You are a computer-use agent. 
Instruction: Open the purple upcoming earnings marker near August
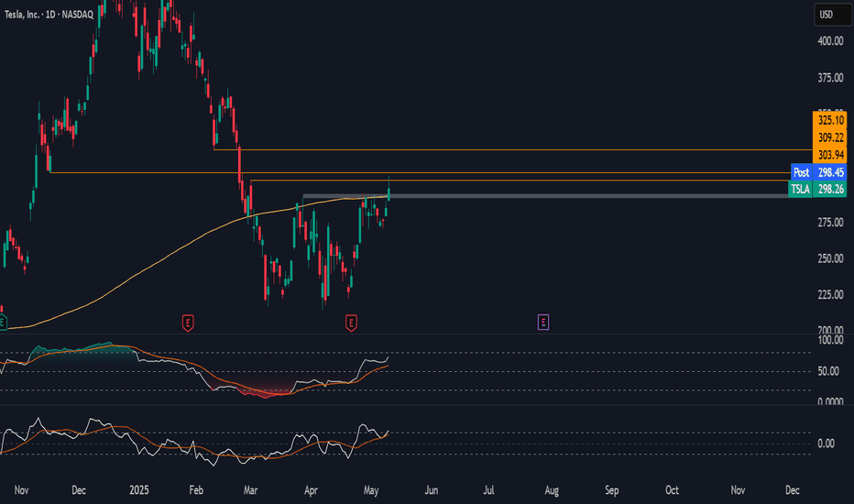tap(543, 322)
